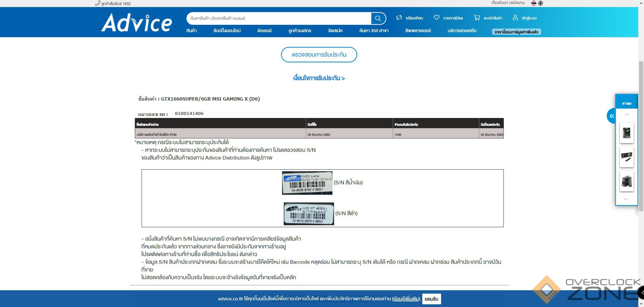Click the scrollbar down arrow
Image resolution: width=644 pixels, height=307 pixels.
pyautogui.click(x=641, y=304)
